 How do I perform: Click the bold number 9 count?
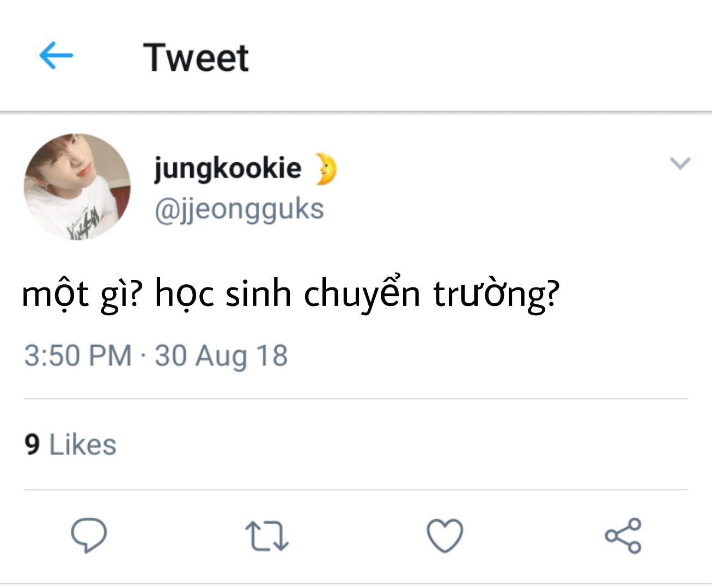[x=32, y=444]
